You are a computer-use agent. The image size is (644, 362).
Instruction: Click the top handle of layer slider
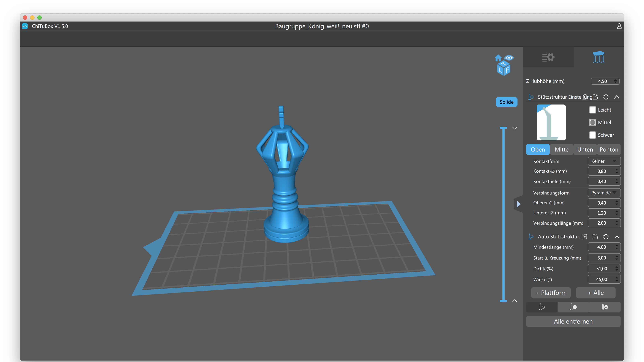pos(503,128)
